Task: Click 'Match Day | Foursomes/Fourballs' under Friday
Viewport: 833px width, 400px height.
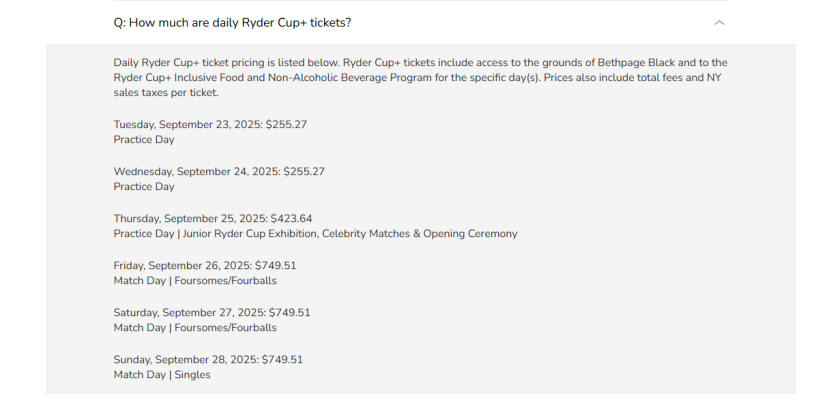Action: pyautogui.click(x=195, y=280)
